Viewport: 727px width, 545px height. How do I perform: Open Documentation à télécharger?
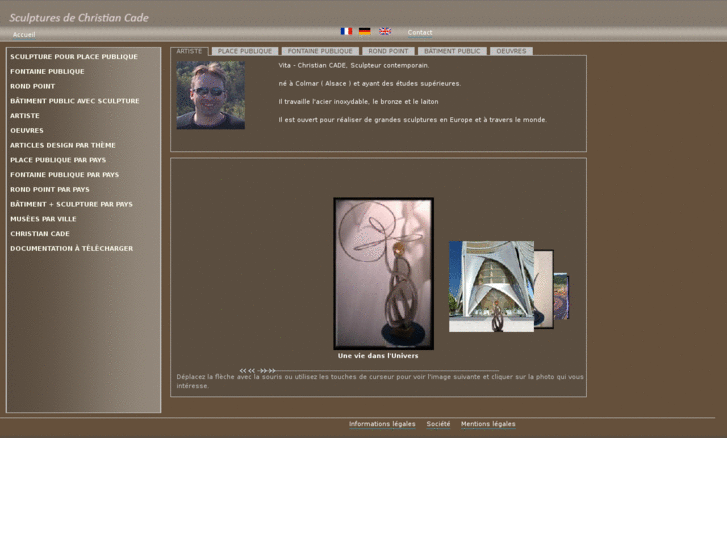point(71,249)
